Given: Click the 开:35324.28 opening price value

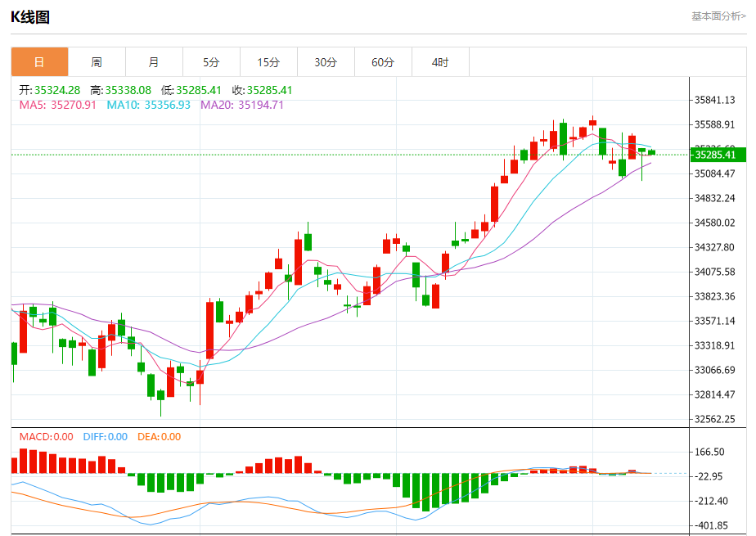Looking at the screenshot, I should 50,90.
